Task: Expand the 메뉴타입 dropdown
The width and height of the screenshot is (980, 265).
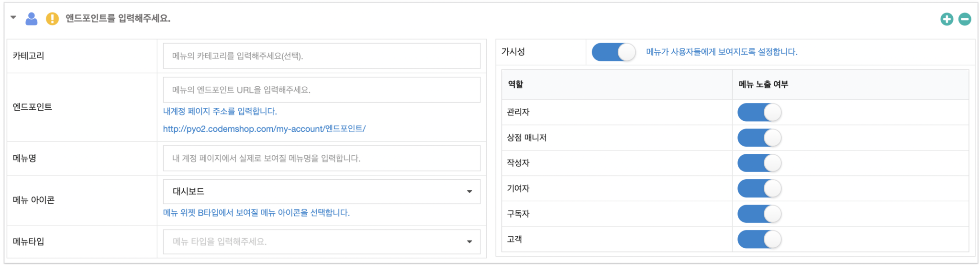Action: point(322,242)
